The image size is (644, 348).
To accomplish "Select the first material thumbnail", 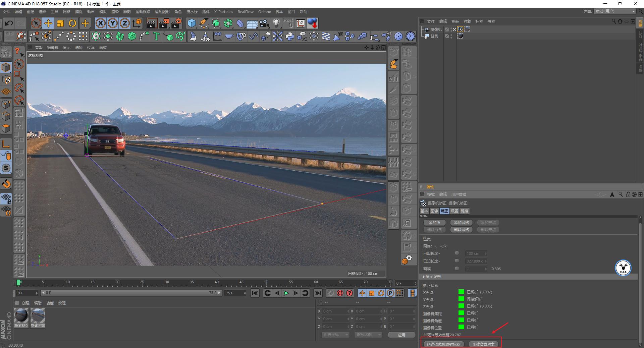I will tap(21, 316).
